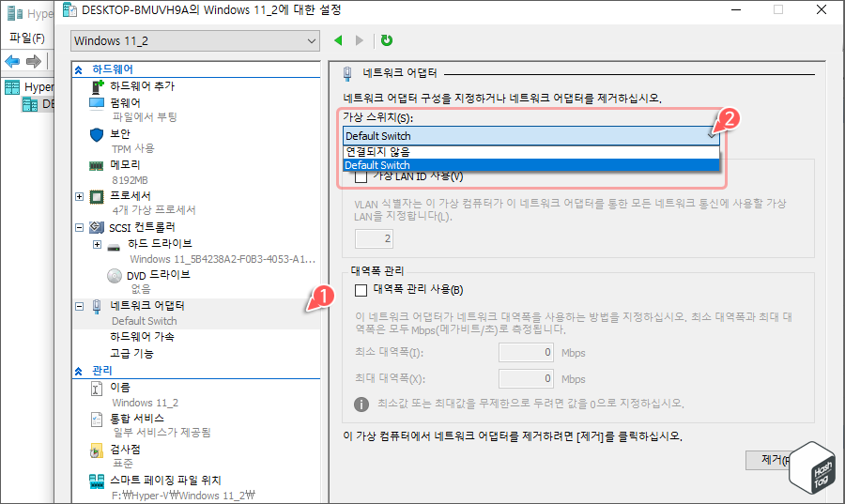The height and width of the screenshot is (504, 845).
Task: Click Default Switch under 네트워크 어댑터 in tree
Action: click(145, 321)
